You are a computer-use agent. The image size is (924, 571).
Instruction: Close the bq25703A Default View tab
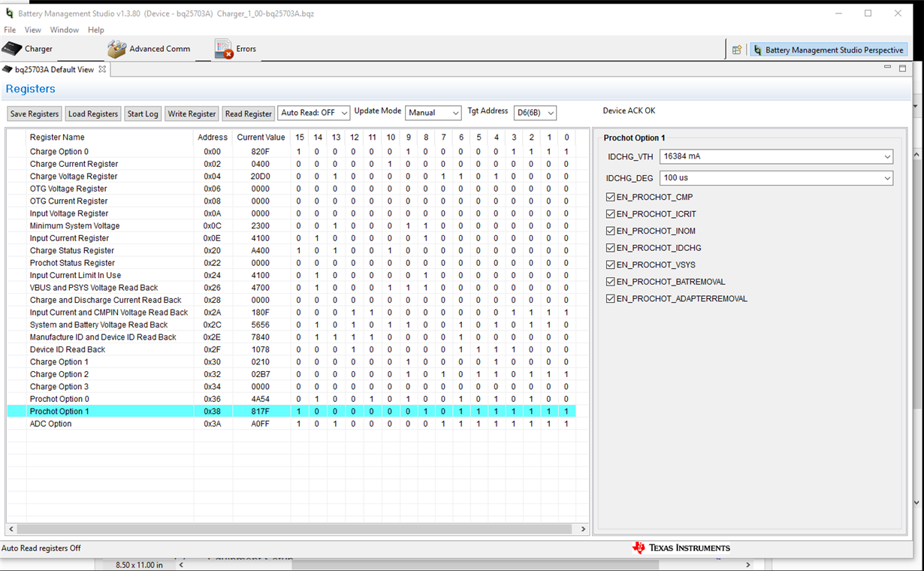102,69
